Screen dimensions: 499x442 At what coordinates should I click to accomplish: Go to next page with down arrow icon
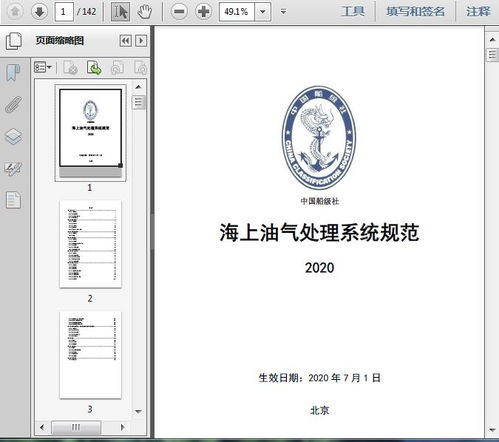(x=39, y=12)
